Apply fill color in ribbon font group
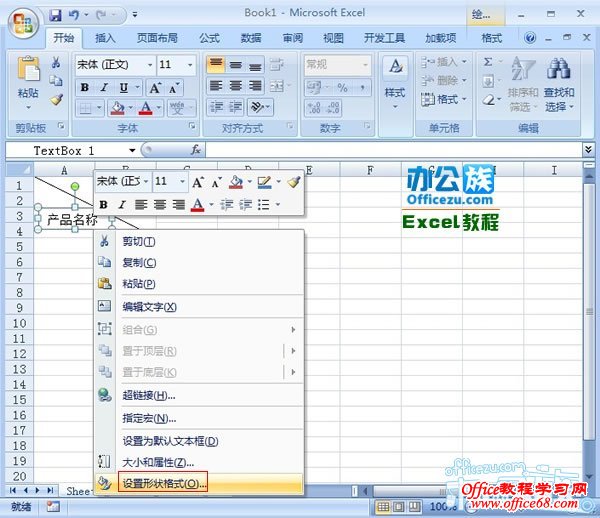Viewport: 600px width, 518px height. click(117, 108)
